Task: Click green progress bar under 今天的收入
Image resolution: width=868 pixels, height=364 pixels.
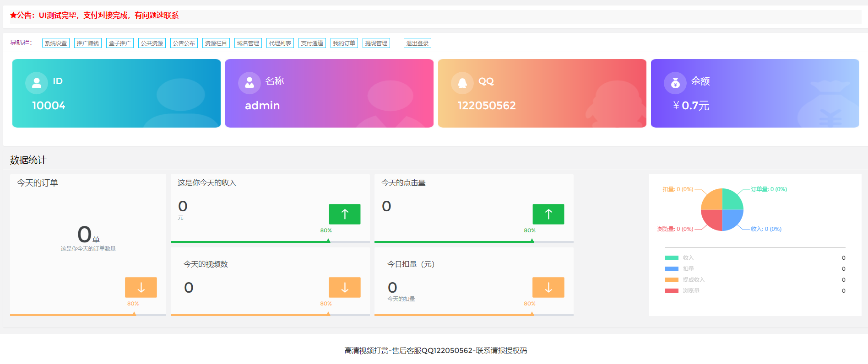Action: pos(270,241)
